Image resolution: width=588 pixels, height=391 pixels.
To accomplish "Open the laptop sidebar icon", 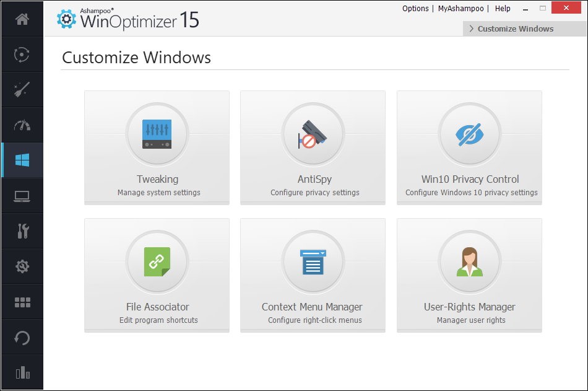I will pyautogui.click(x=22, y=196).
